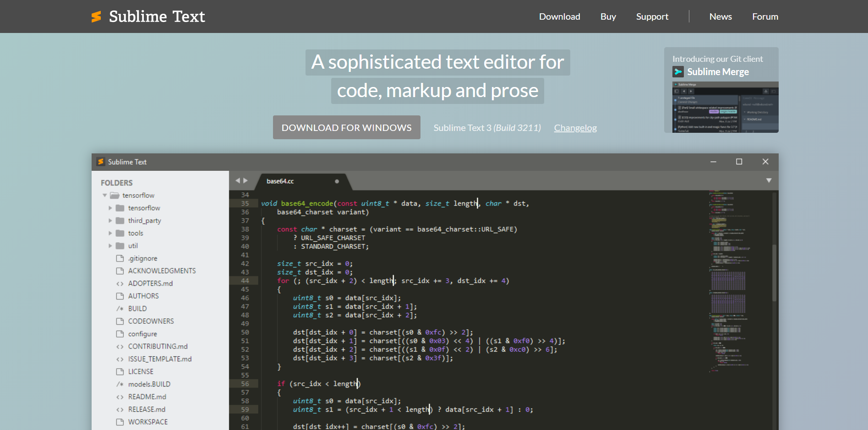Click the Sublime Merge screenshot thumbnail
The height and width of the screenshot is (430, 868).
tap(725, 107)
